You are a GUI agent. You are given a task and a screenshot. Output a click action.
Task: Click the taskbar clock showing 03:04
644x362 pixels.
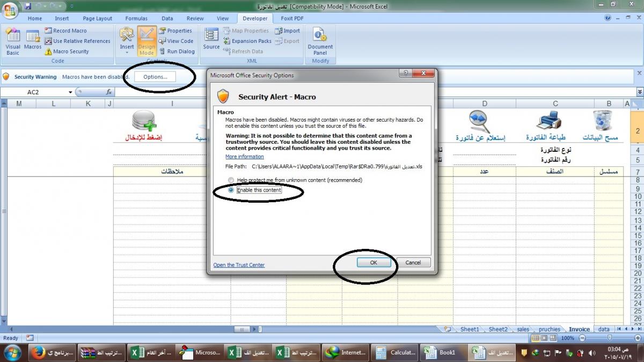[x=618, y=352]
